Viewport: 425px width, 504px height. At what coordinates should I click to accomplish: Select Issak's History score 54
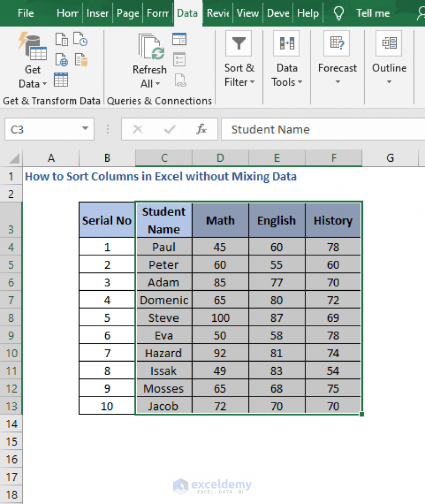333,371
